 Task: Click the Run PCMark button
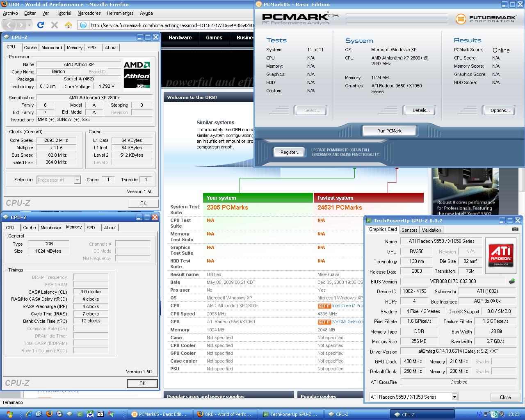pyautogui.click(x=389, y=131)
